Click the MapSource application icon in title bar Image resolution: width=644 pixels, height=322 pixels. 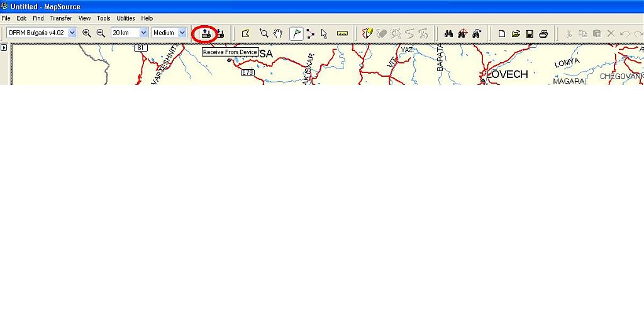pos(4,6)
